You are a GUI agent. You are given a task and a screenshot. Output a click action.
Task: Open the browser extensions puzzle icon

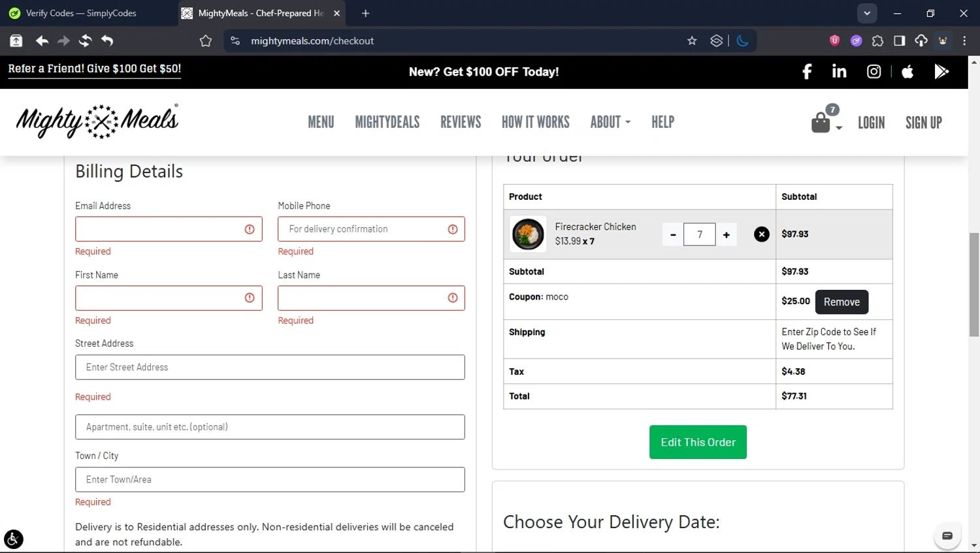click(877, 40)
